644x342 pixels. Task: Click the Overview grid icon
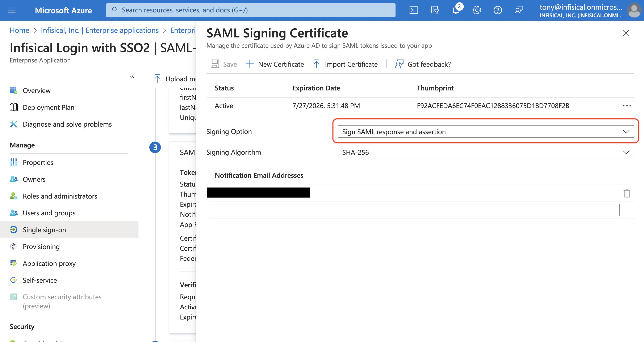pyautogui.click(x=13, y=90)
